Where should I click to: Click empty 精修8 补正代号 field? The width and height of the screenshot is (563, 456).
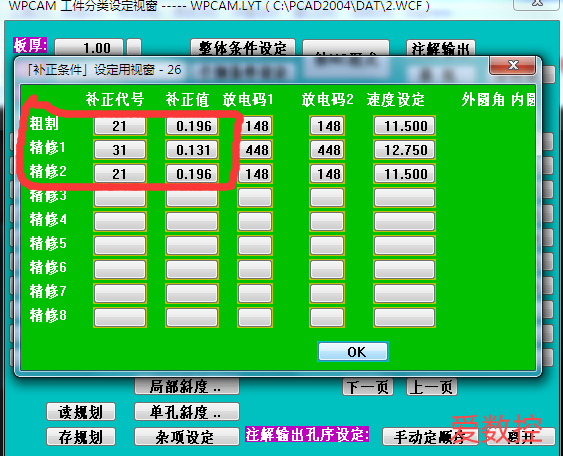[120, 318]
